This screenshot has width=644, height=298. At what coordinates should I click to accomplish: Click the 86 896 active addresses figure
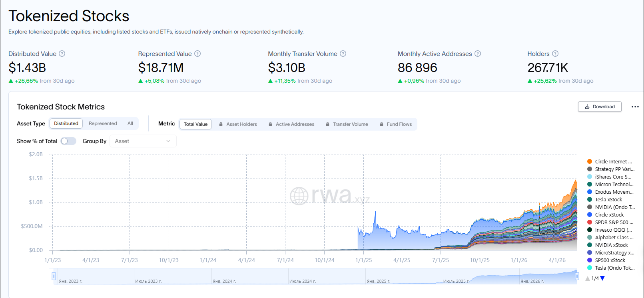[417, 68]
